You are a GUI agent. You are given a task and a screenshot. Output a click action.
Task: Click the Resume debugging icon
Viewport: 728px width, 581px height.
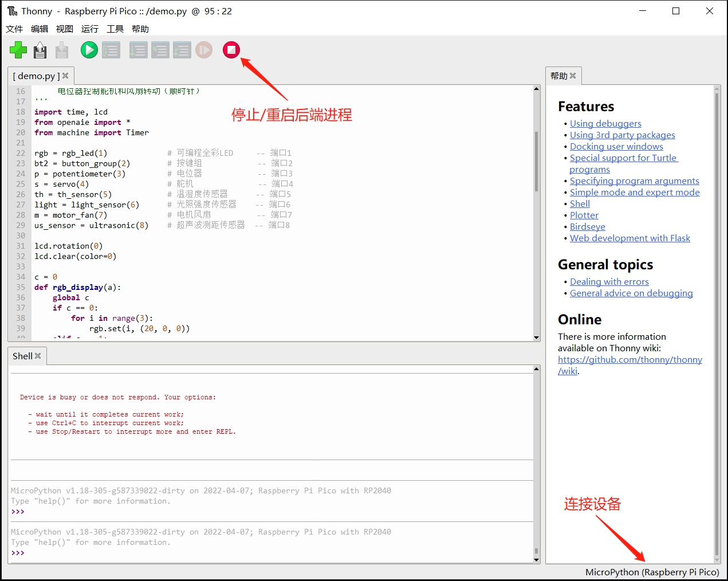coord(203,50)
